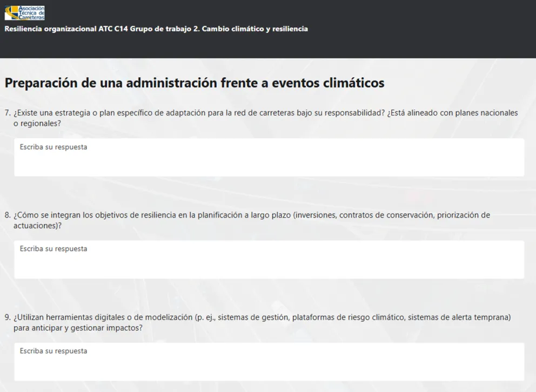Click question 9 text about digital tools
Viewport: 536px width, 392px height.
[216, 317]
